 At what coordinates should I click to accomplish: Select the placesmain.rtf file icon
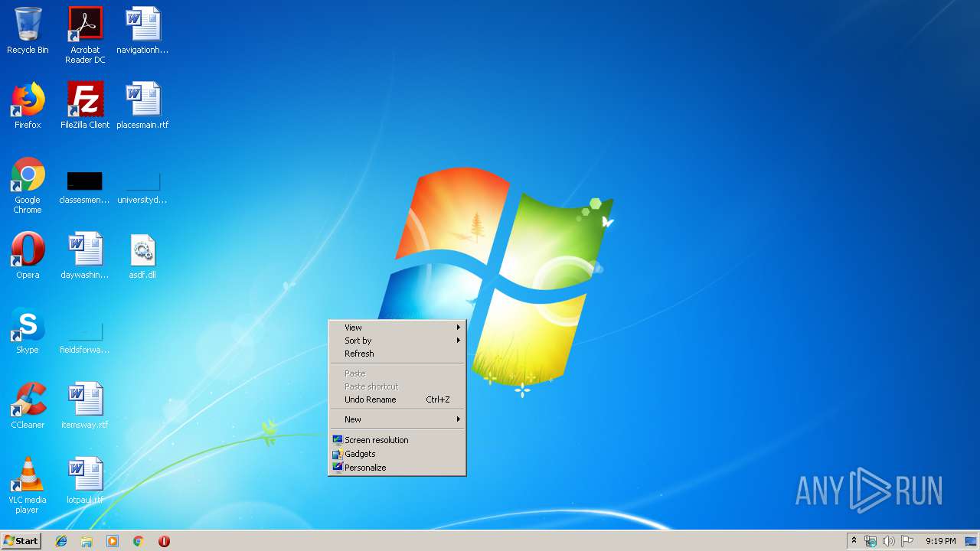pos(142,106)
